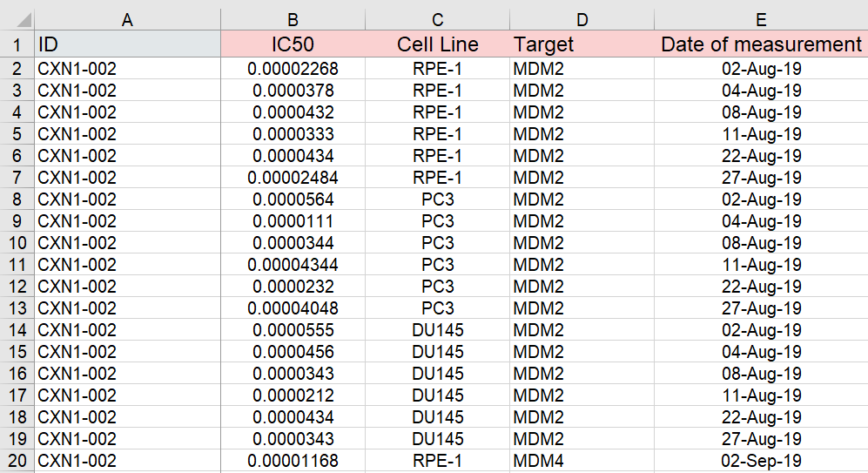
Task: Select IC50 cell 0.0000212
Action: pos(293,395)
